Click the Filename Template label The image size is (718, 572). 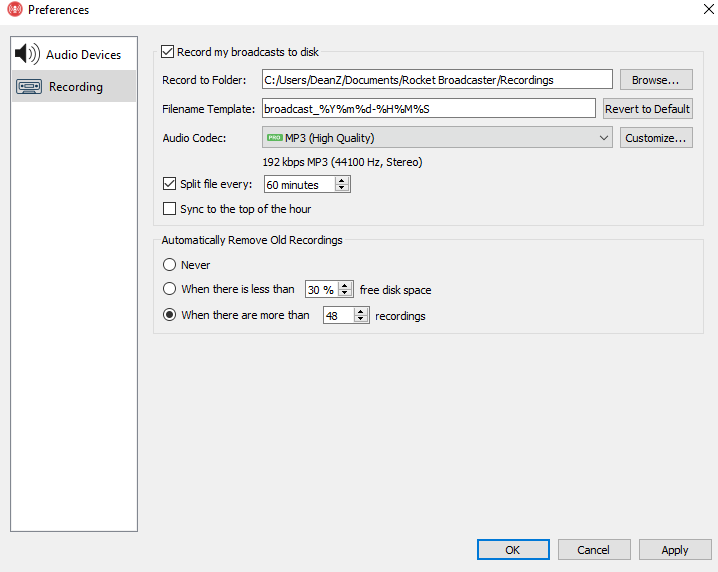pos(208,109)
